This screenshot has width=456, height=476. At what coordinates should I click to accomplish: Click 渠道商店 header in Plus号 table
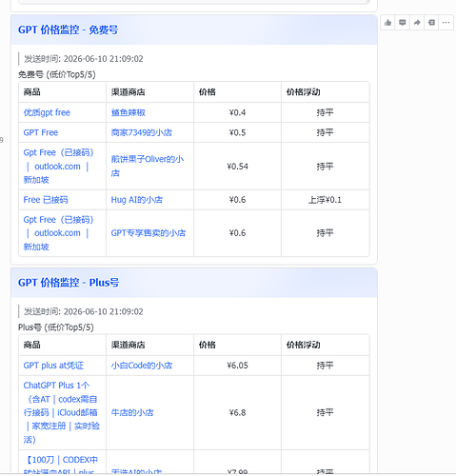pos(128,345)
